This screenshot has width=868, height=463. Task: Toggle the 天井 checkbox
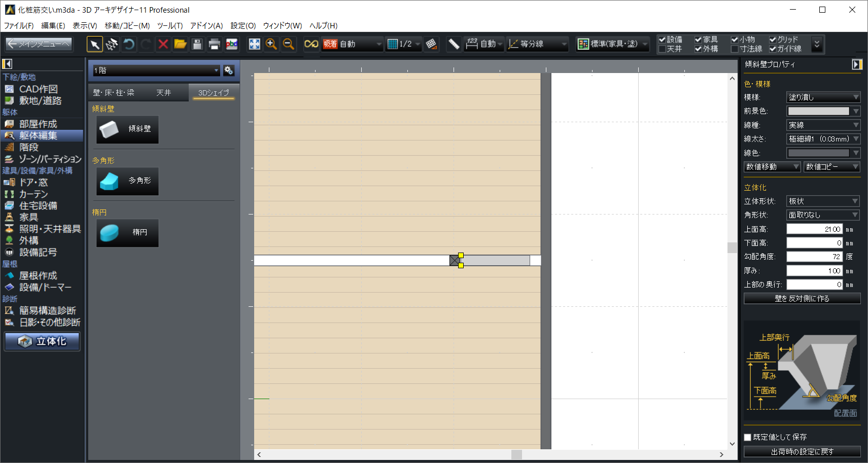662,49
